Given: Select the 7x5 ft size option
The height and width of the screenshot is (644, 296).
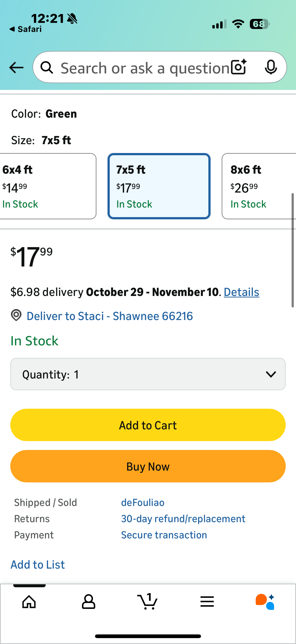Looking at the screenshot, I should (159, 186).
